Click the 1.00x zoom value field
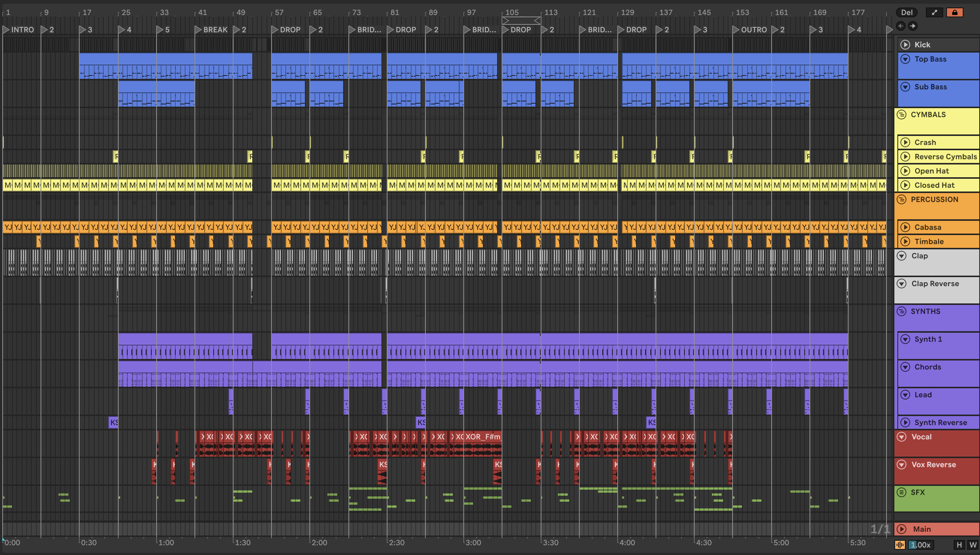This screenshot has width=980, height=555. pos(921,545)
